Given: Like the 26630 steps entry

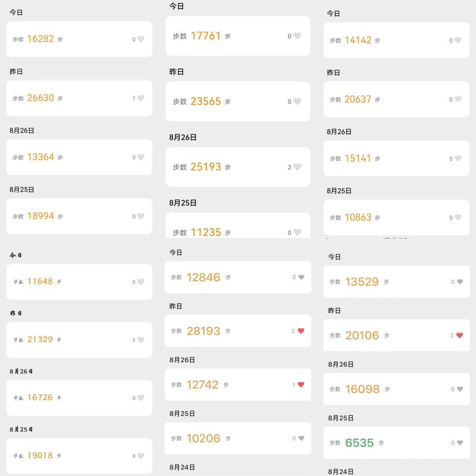Looking at the screenshot, I should tap(141, 98).
